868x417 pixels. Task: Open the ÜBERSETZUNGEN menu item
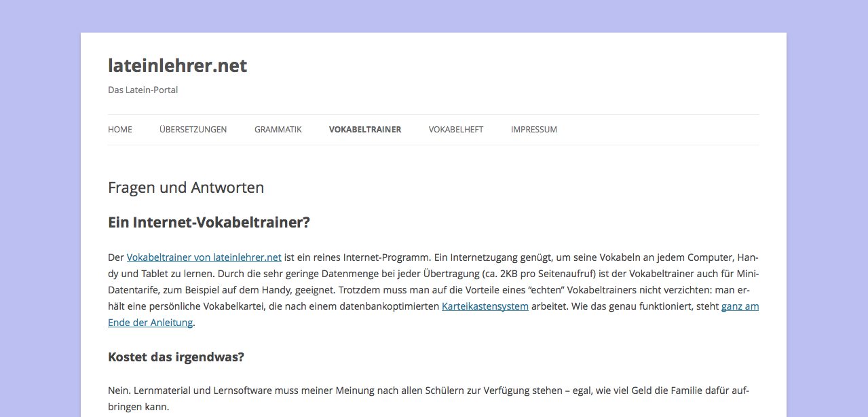[x=193, y=130]
